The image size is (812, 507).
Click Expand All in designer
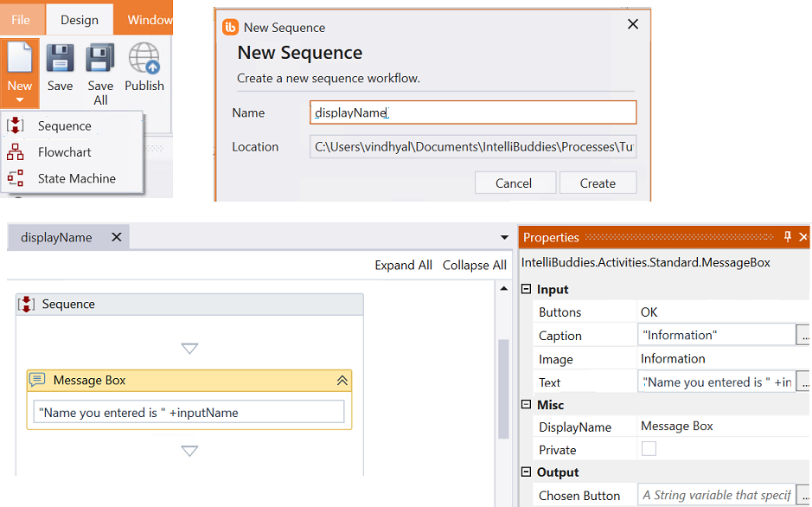click(x=404, y=265)
